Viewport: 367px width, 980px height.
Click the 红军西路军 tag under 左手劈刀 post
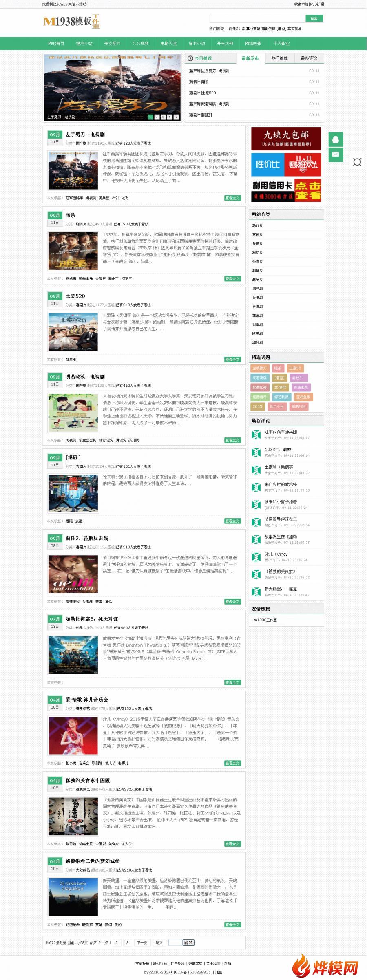click(74, 198)
